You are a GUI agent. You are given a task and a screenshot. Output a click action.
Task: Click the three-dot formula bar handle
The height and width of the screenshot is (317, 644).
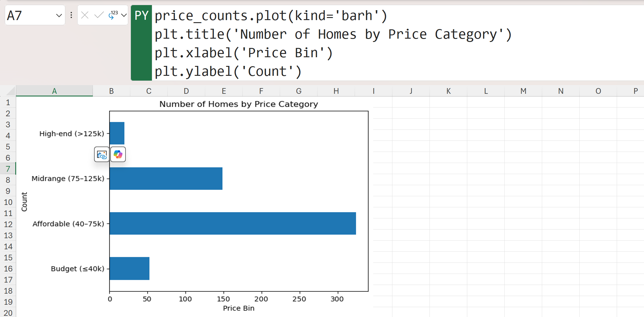tap(71, 15)
